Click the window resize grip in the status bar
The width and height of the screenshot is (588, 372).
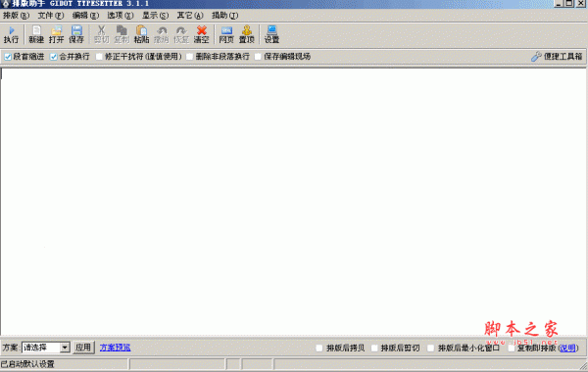tap(583, 366)
